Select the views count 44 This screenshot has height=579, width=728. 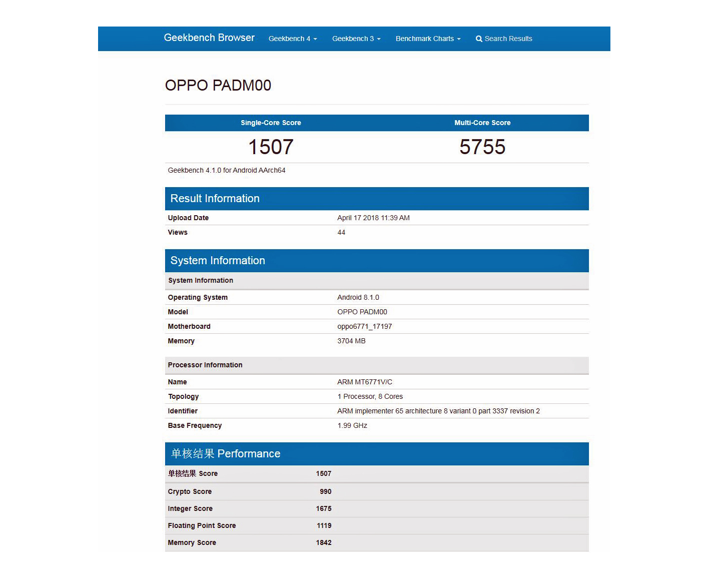click(341, 233)
